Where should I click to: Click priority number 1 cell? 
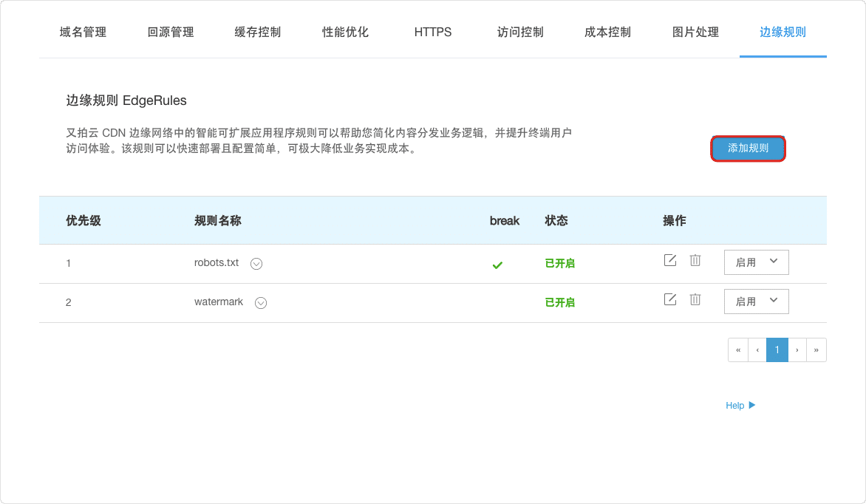point(69,264)
